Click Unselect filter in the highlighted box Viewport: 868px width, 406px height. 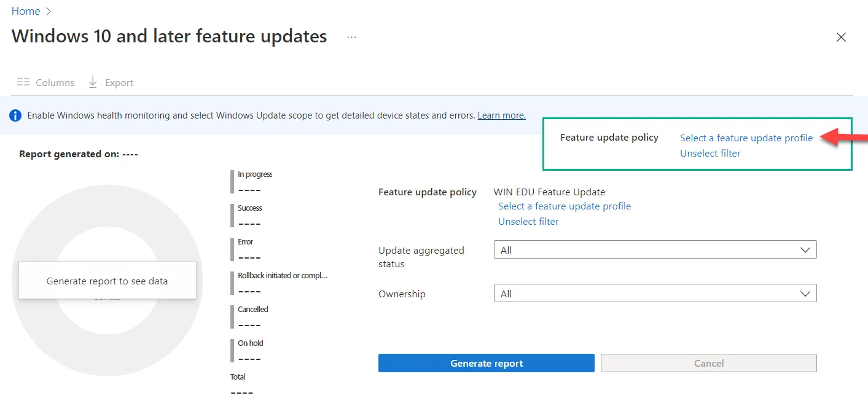(710, 154)
